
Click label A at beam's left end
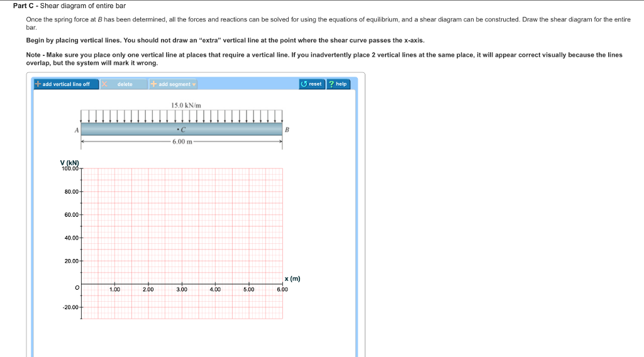pos(77,129)
